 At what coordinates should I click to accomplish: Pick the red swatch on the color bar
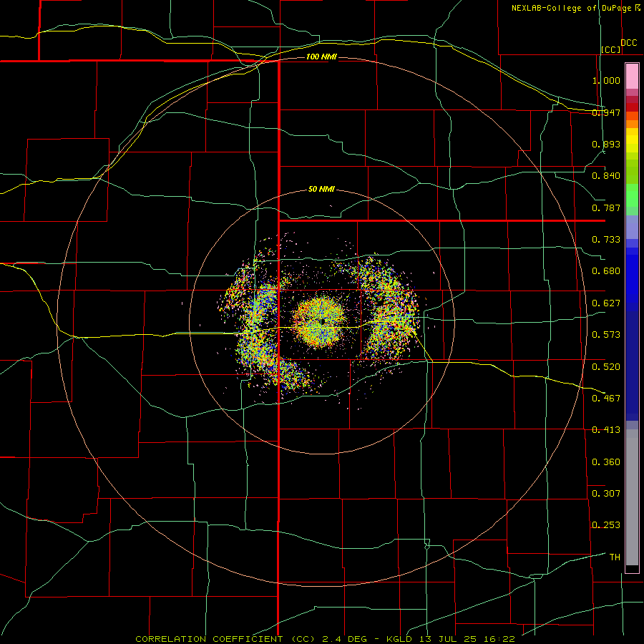tap(632, 107)
